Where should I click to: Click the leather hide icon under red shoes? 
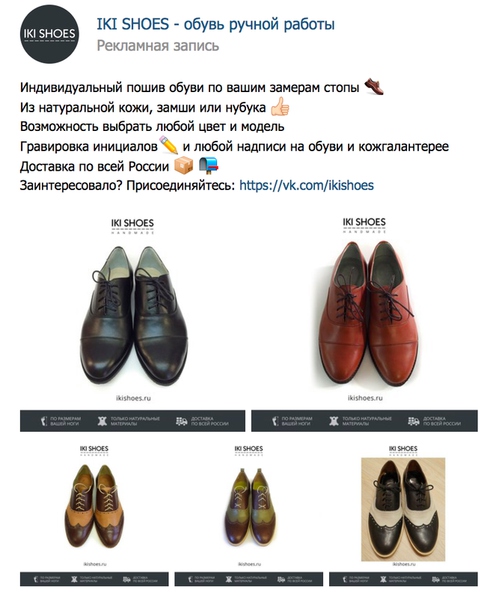click(334, 421)
